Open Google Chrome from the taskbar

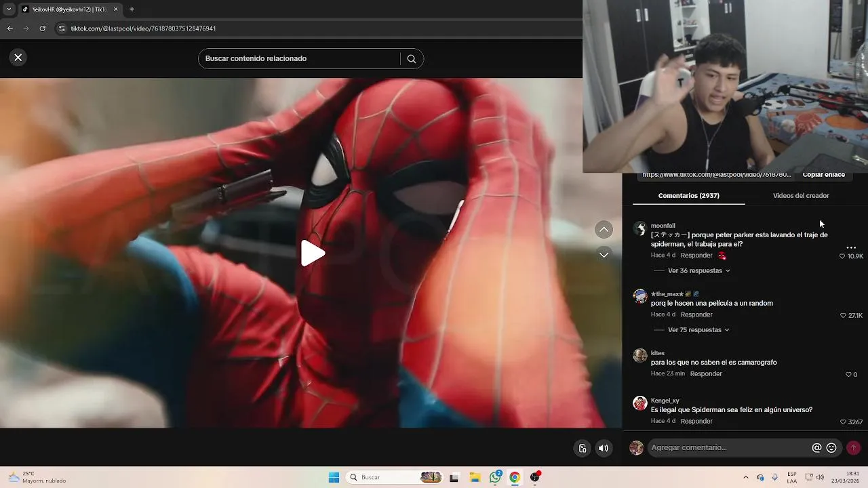click(515, 477)
